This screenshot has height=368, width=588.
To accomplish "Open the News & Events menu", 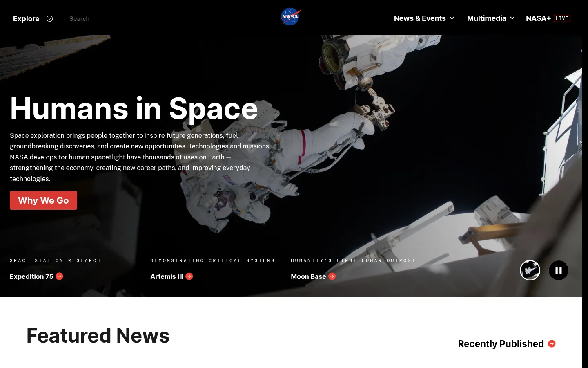I will point(420,18).
